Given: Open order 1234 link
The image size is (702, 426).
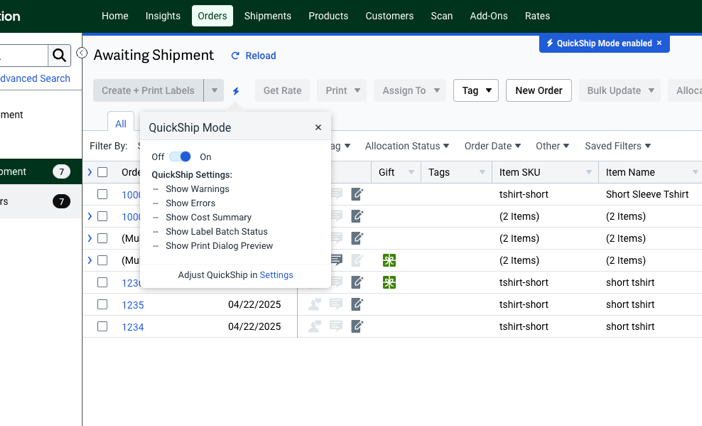Looking at the screenshot, I should tap(133, 327).
